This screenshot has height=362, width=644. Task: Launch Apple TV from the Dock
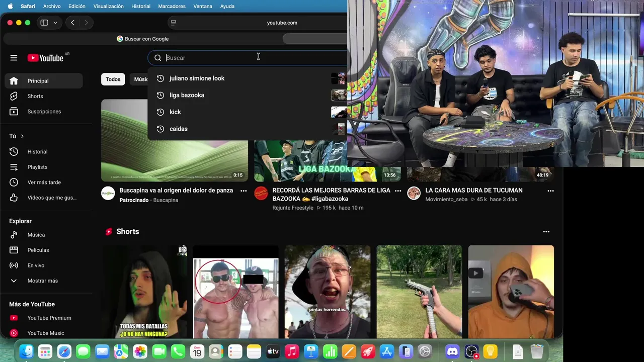click(273, 351)
